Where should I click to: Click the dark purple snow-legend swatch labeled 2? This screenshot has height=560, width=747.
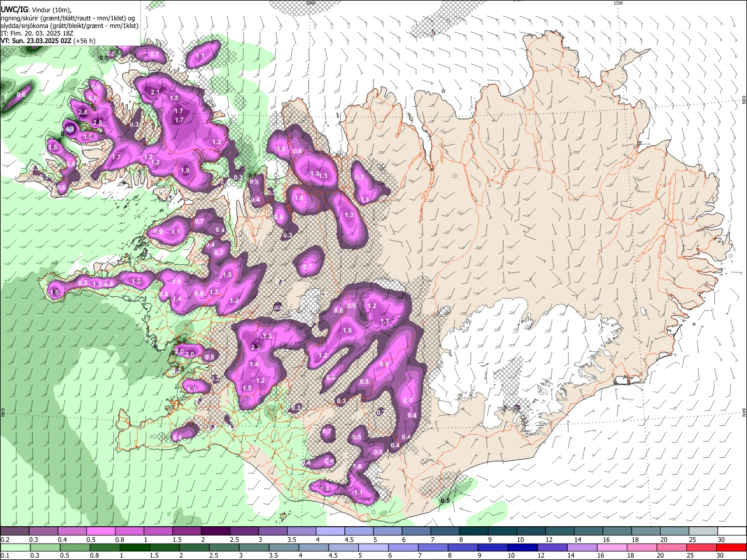tap(215, 531)
